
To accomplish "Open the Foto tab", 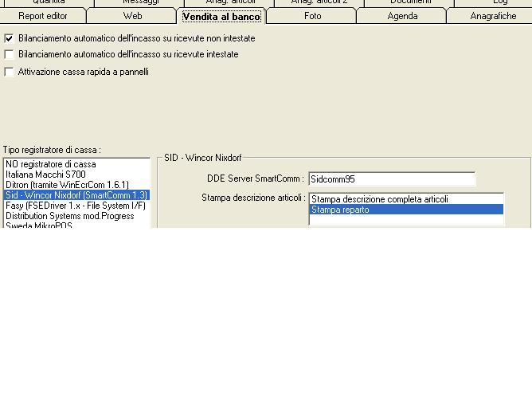I will tap(312, 16).
